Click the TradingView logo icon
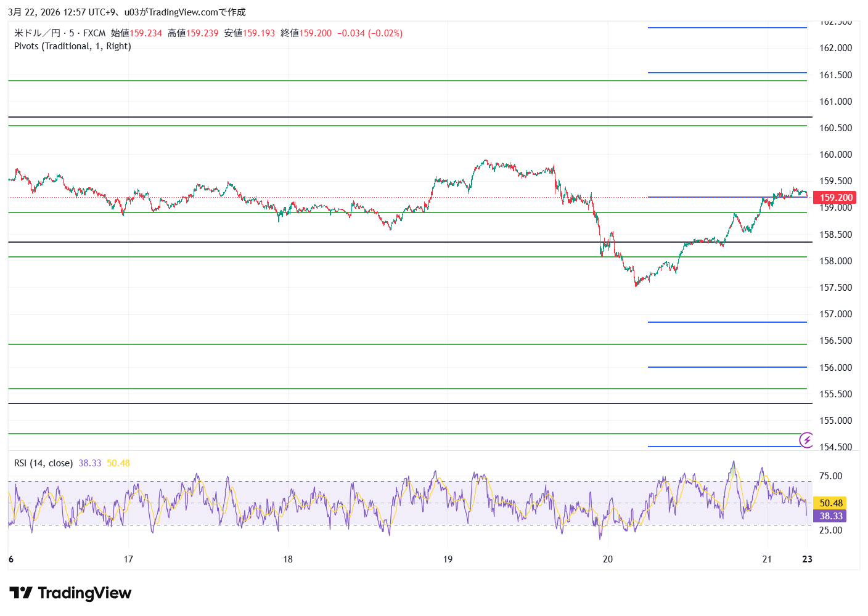 coord(21,593)
